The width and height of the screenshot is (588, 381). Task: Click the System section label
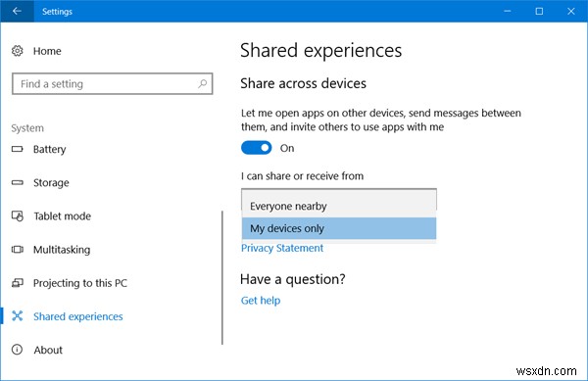pos(27,128)
